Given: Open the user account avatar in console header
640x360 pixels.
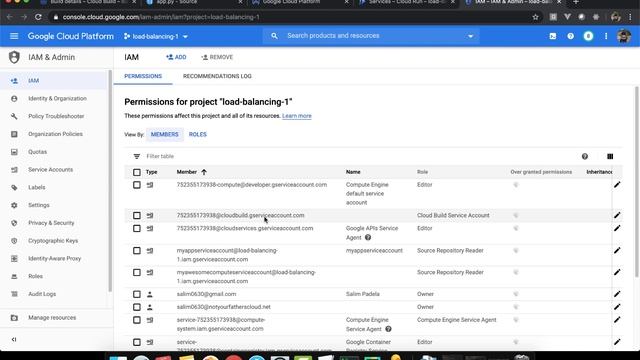Looking at the screenshot, I should [624, 36].
